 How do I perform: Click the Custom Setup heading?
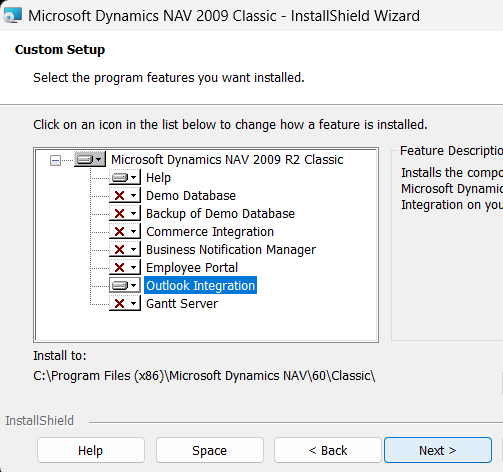[60, 50]
